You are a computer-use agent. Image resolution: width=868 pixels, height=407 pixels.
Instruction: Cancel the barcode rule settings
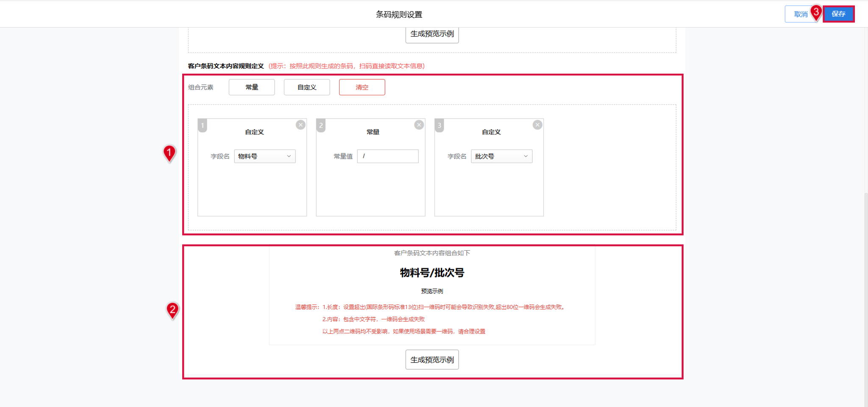point(801,14)
